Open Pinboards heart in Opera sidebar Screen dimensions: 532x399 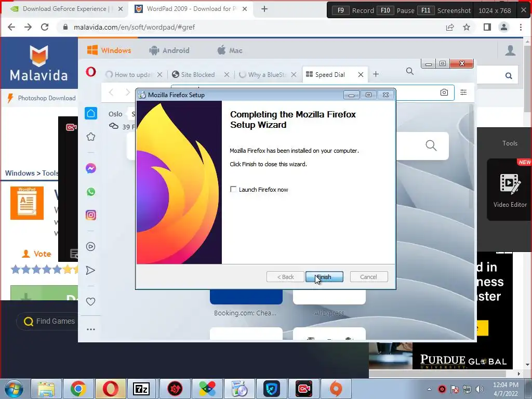(90, 301)
